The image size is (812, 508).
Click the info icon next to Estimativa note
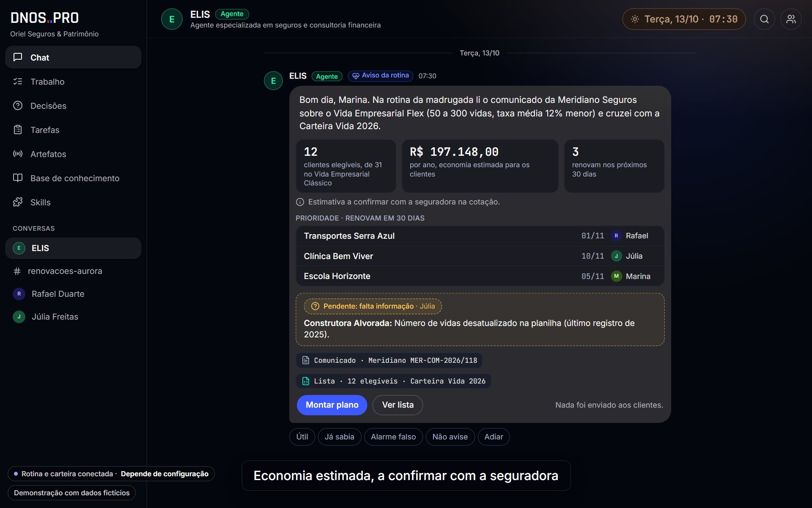(300, 202)
